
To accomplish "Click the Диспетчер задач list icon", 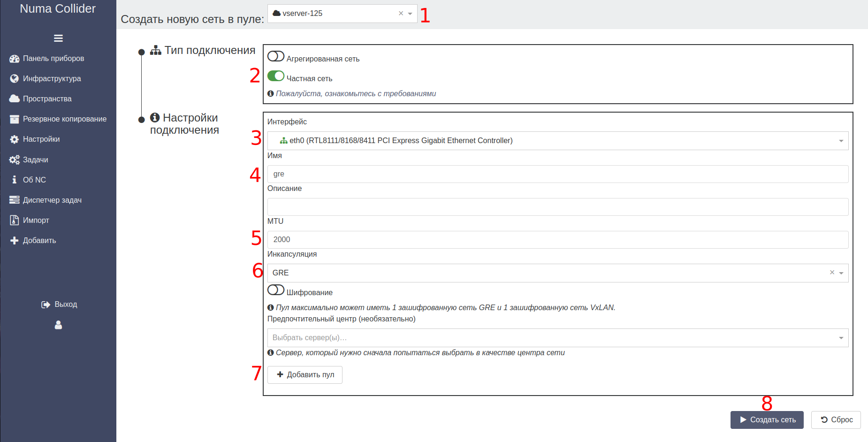I will (15, 200).
